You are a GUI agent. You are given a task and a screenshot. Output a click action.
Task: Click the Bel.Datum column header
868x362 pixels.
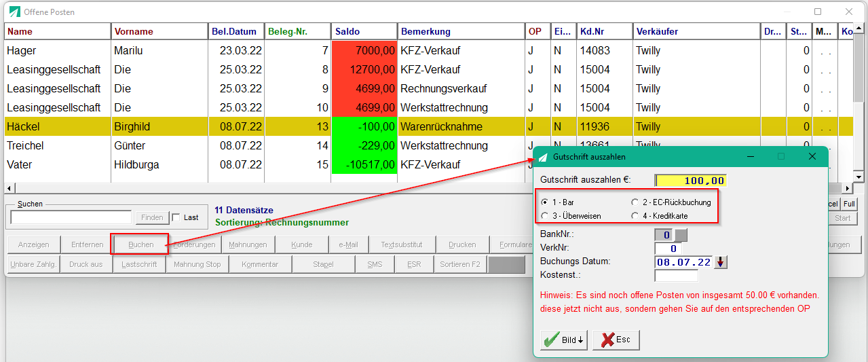[x=235, y=31]
